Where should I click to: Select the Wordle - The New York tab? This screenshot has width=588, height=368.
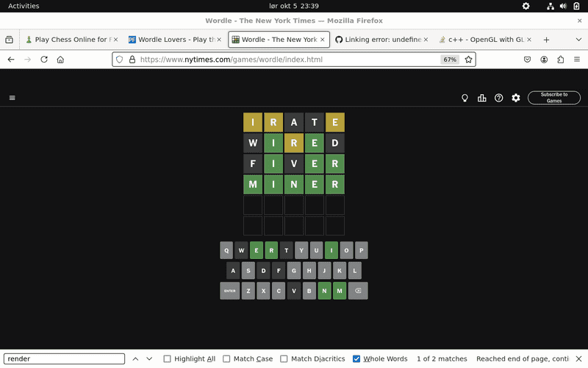tap(279, 40)
